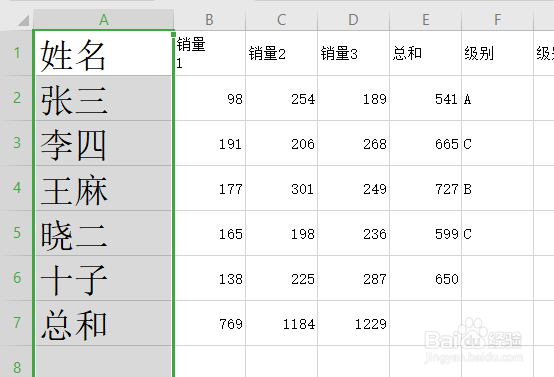Screen dimensions: 554x377
Task: Click cell containing 晓二
Action: click(x=104, y=233)
